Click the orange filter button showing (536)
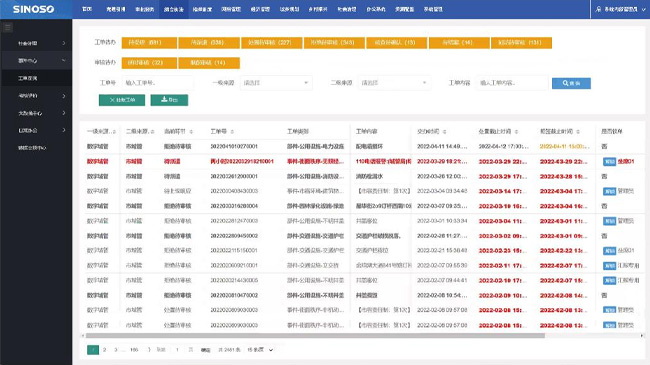This screenshot has height=365, width=650. [x=209, y=43]
